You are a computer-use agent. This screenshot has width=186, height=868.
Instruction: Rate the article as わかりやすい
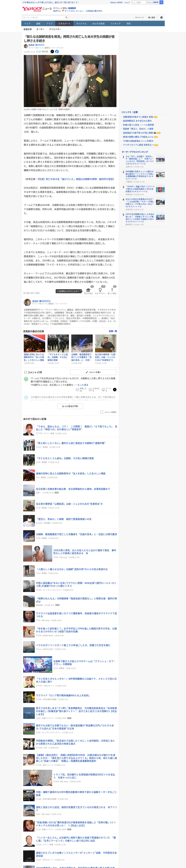pyautogui.click(x=100, y=291)
